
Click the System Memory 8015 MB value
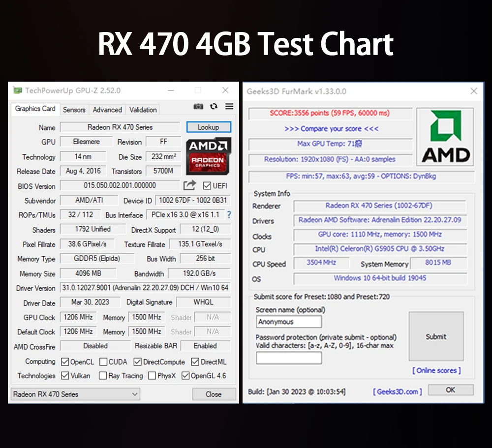pos(438,263)
